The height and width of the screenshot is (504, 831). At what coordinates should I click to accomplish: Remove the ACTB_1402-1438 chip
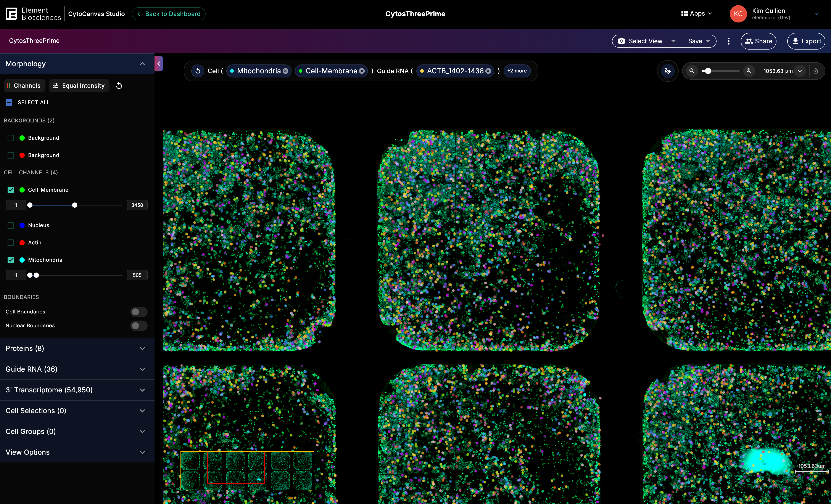tap(488, 71)
